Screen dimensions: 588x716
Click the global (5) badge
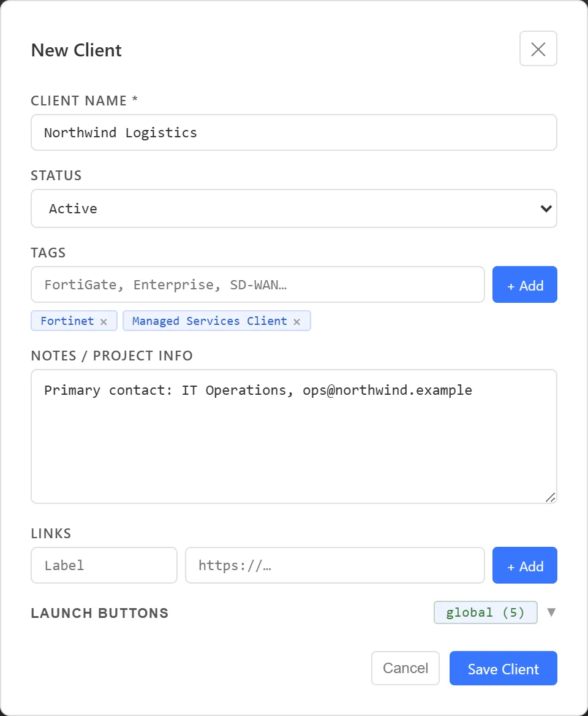click(485, 612)
